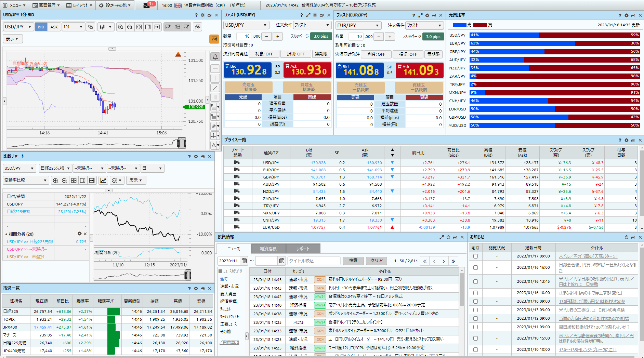Click help icon in プライス一覧 panel
This screenshot has height=358, width=644.
tap(620, 140)
